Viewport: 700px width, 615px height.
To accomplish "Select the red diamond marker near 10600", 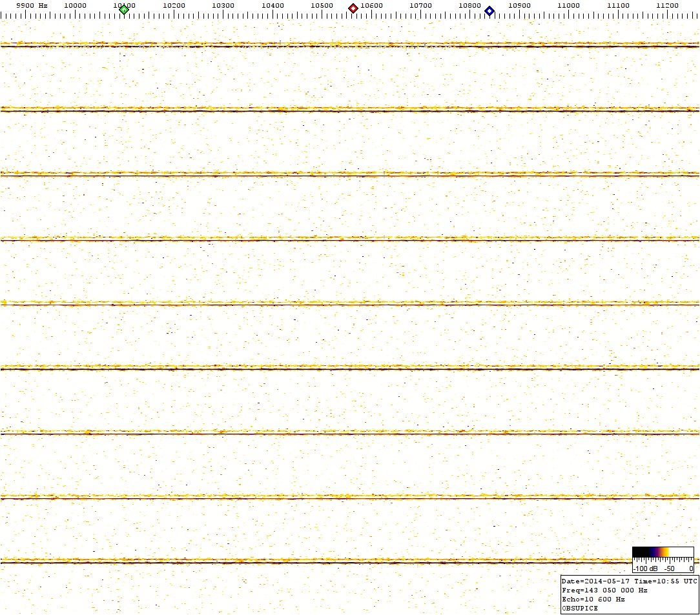I will point(353,8).
